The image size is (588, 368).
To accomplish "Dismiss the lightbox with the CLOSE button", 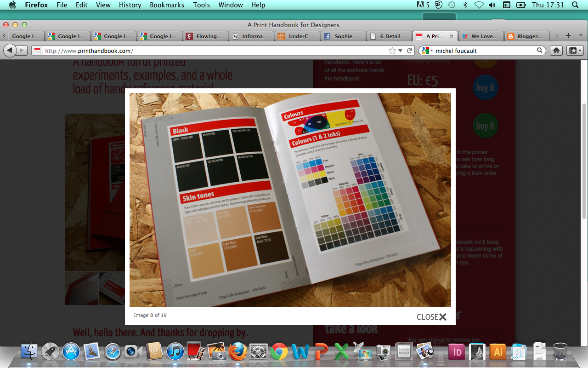I will (x=430, y=317).
